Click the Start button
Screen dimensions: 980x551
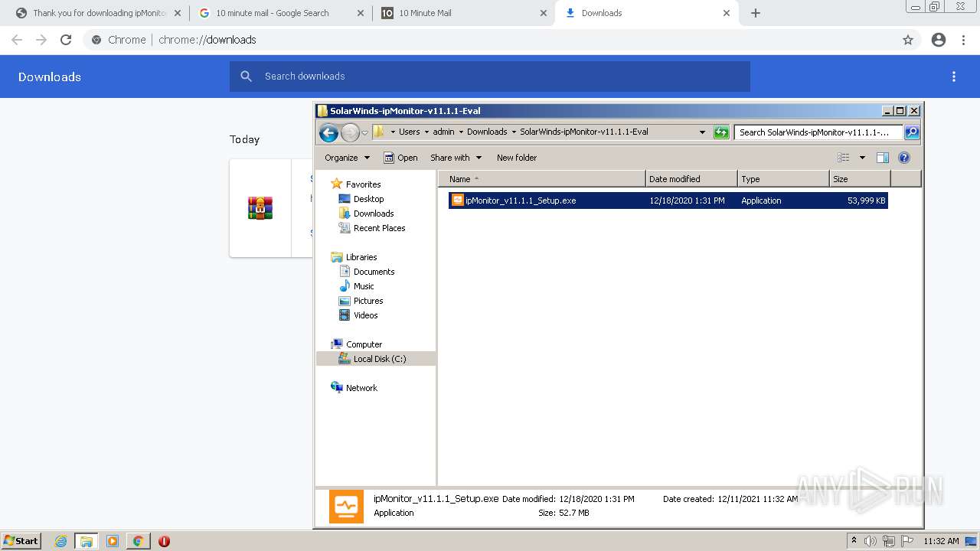tap(21, 541)
